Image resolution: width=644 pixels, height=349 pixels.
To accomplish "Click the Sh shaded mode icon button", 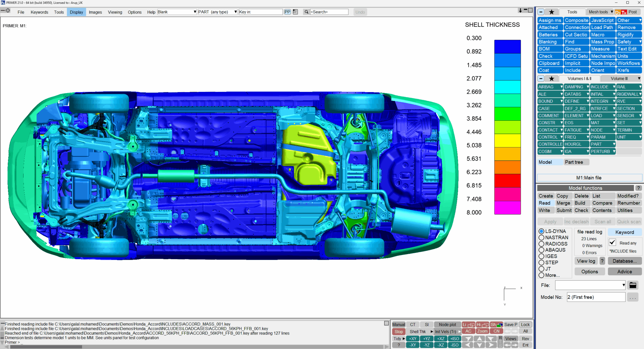I will [x=497, y=324].
